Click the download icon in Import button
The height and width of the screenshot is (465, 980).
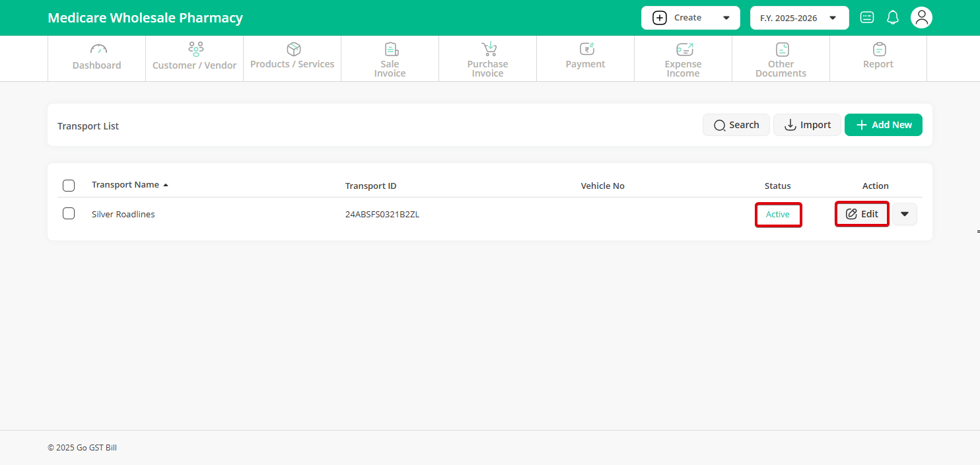790,125
